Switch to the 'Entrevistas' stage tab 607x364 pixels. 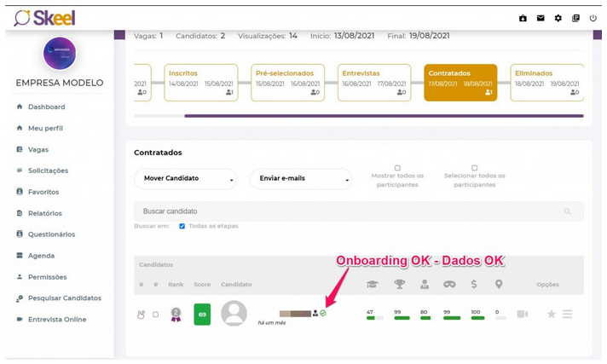click(373, 82)
